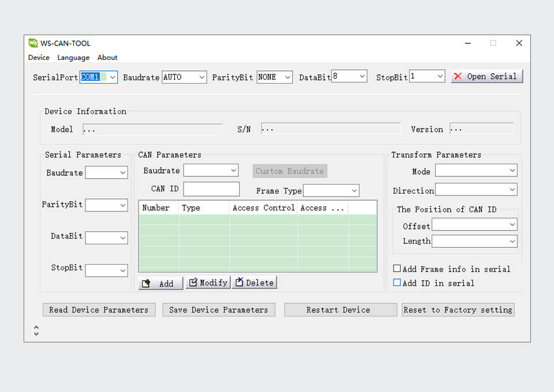Click the bottom-left up/down expand arrows
This screenshot has width=554, height=392.
point(36,330)
